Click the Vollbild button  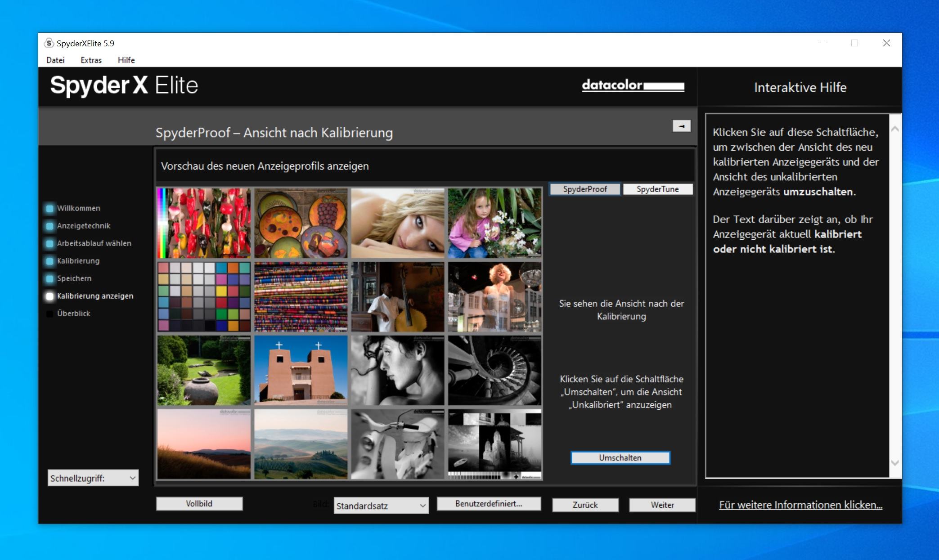[199, 503]
